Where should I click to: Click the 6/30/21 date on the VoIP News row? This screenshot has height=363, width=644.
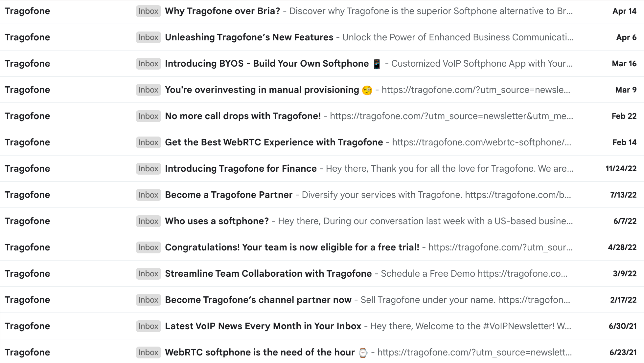tap(623, 326)
